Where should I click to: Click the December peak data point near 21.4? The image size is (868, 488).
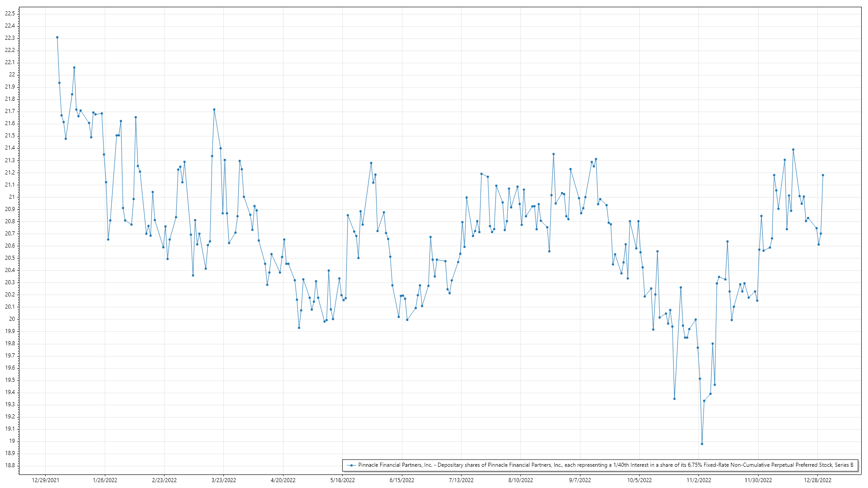793,150
